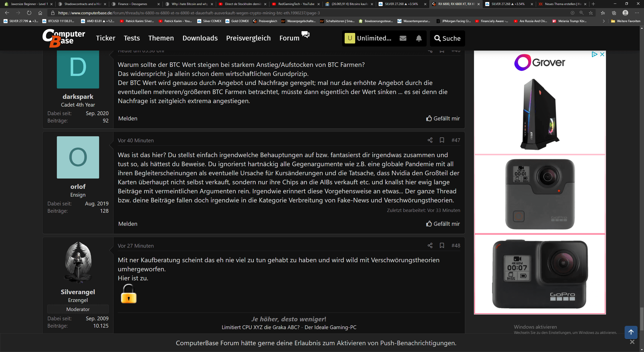Screen dimensions: 644x352
Task: Click the Suche search button
Action: click(x=447, y=38)
